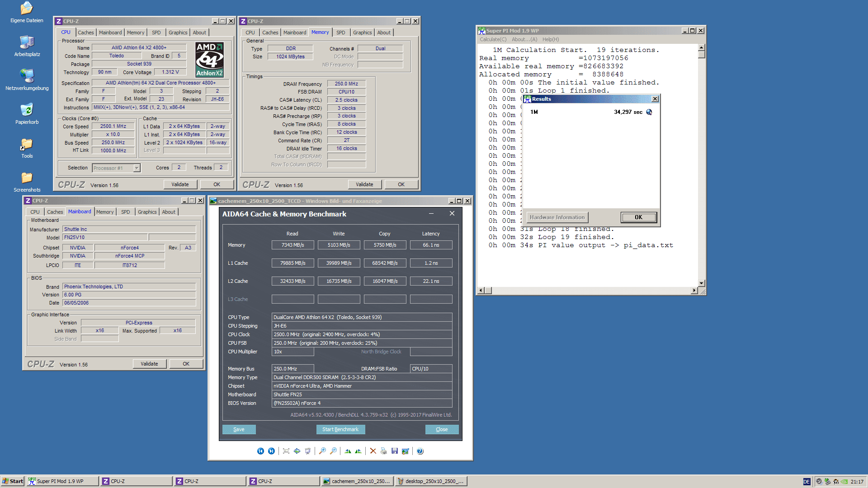The width and height of the screenshot is (868, 488).
Task: Click the globe icon in Results dialog
Action: click(649, 112)
